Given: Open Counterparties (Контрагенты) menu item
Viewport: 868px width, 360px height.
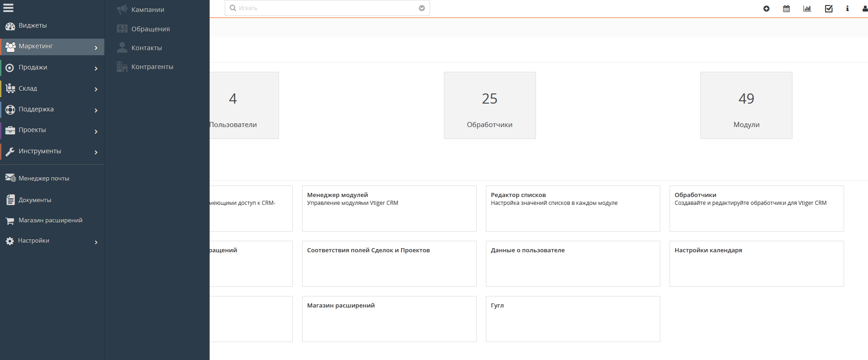Looking at the screenshot, I should pos(152,67).
